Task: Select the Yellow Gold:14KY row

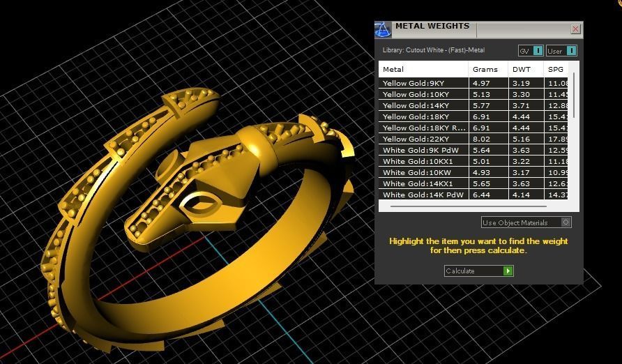Action: click(x=473, y=105)
